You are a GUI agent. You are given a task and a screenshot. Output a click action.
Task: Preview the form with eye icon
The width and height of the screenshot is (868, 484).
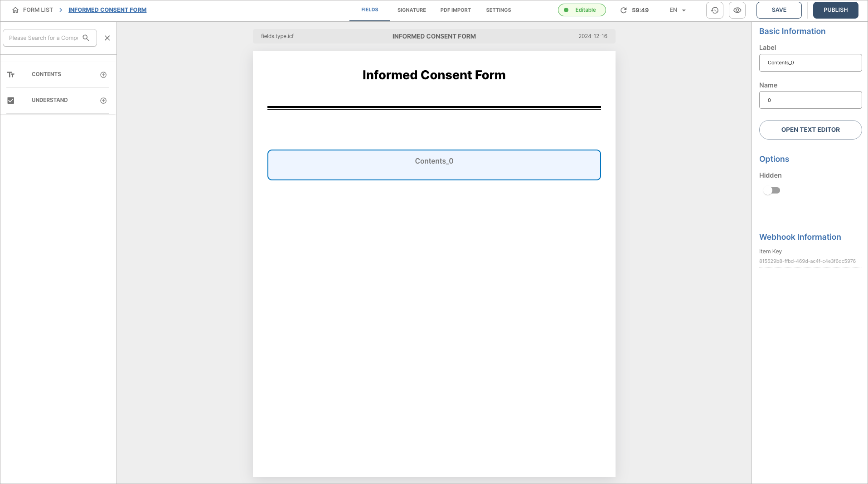[737, 10]
